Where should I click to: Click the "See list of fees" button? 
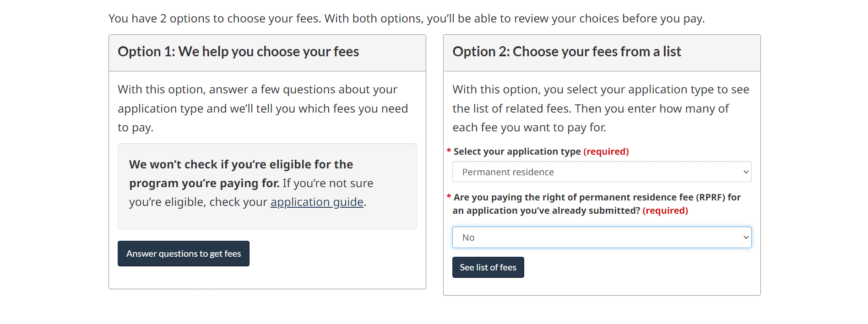point(488,267)
